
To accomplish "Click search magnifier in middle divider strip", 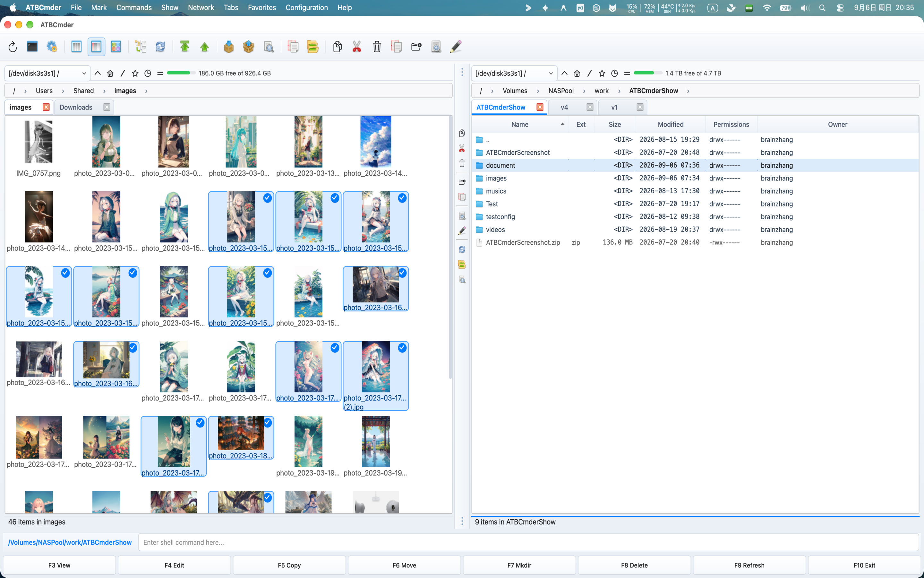I will coord(462,280).
